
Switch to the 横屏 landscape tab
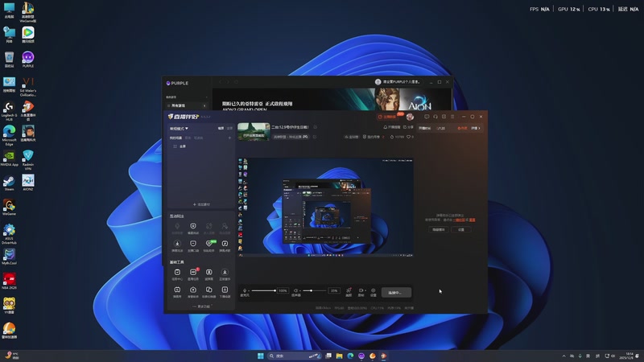[x=221, y=129]
